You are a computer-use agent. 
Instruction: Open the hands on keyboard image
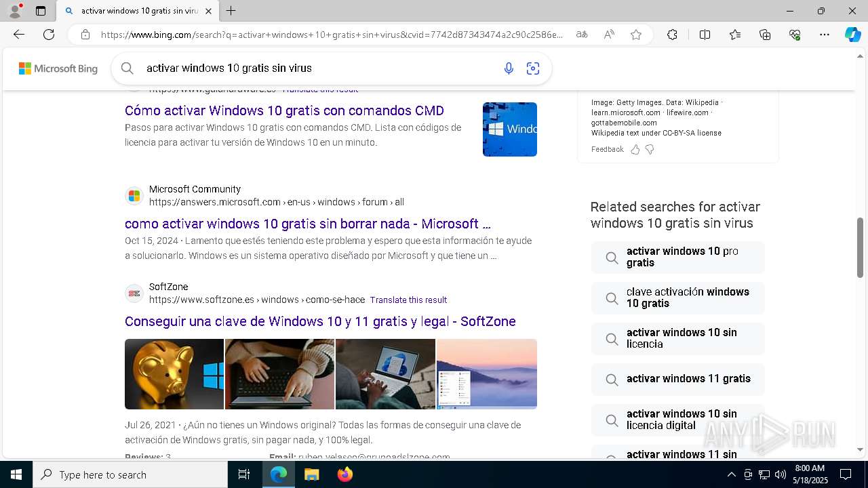pyautogui.click(x=279, y=374)
